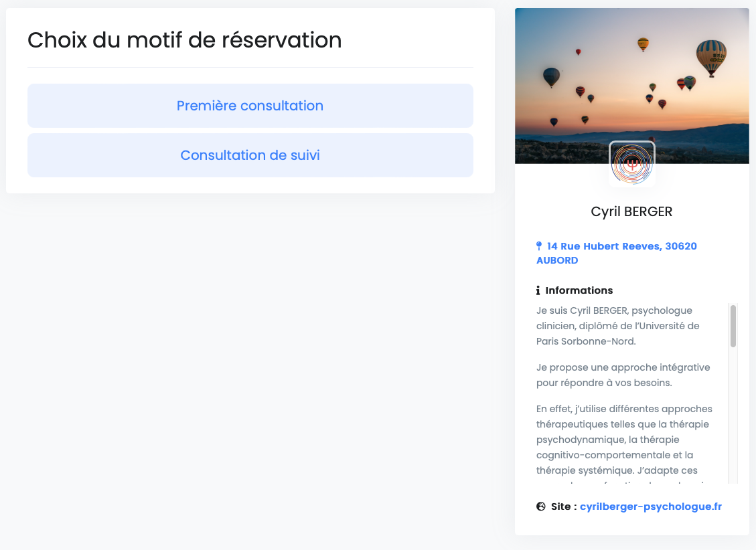This screenshot has height=550, width=756.
Task: Click the map pin icon beside address
Action: (539, 246)
